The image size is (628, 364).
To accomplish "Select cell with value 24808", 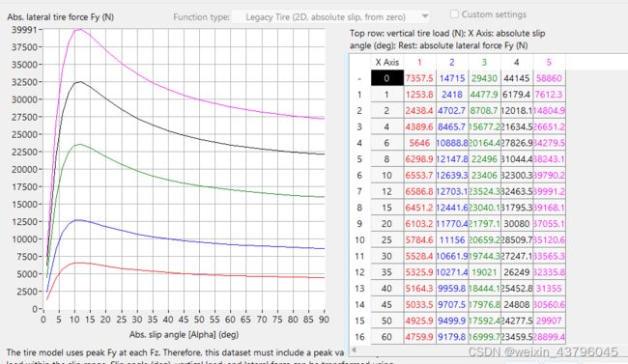I will 517,304.
